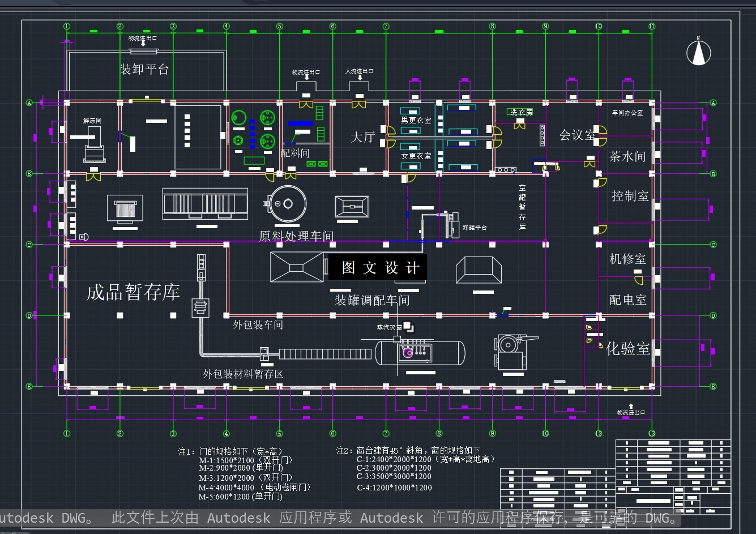The image size is (756, 534).
Task: Select the round mixing tank in 原料处理车间
Action: tap(288, 204)
